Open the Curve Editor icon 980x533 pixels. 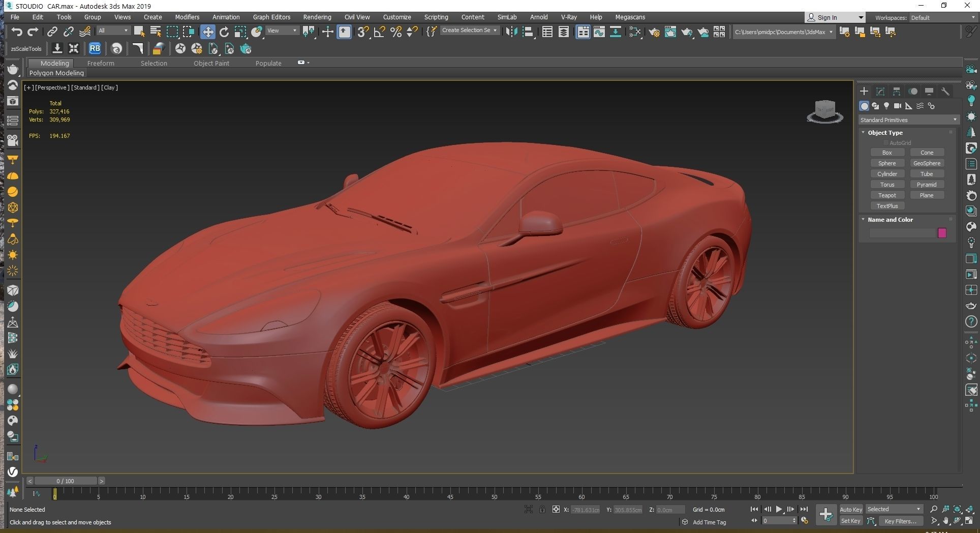599,32
